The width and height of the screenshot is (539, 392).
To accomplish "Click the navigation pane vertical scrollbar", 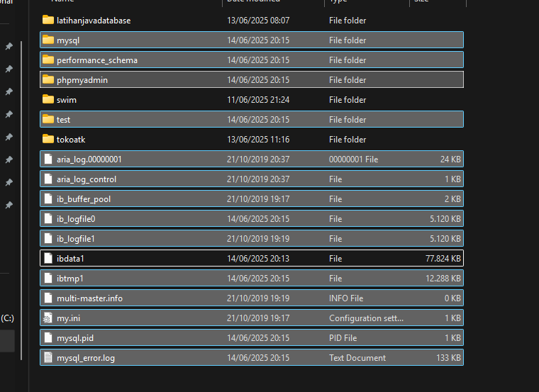I will click(x=21, y=201).
